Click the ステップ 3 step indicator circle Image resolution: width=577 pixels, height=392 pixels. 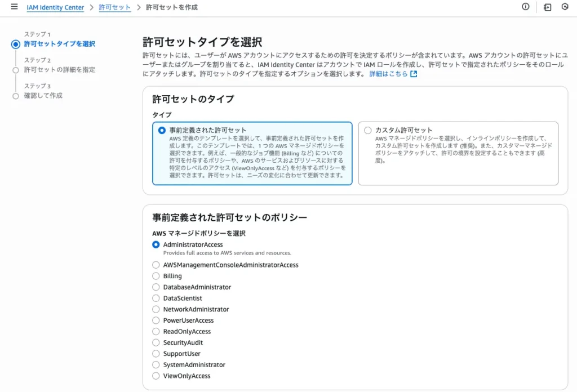pos(16,96)
